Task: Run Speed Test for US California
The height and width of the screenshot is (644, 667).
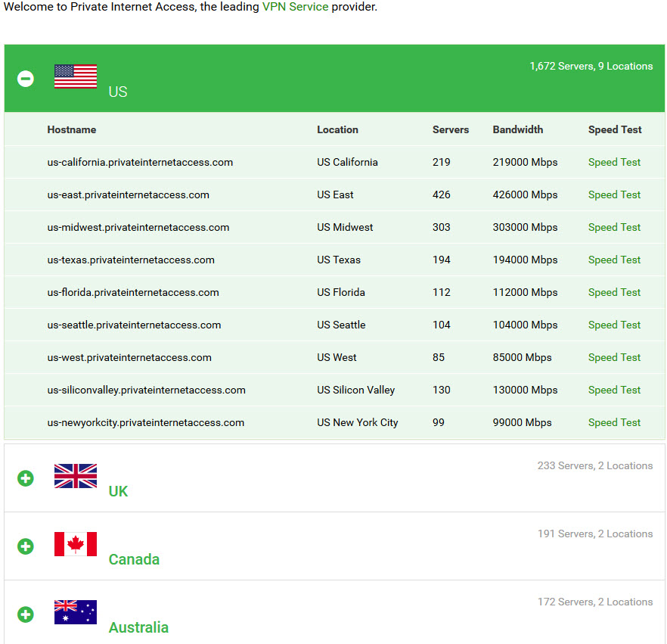Action: coord(614,162)
